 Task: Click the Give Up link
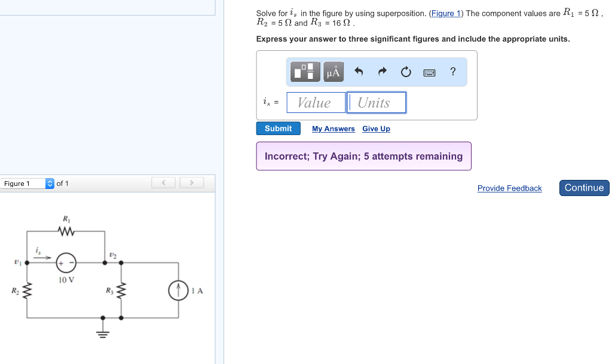coord(376,129)
